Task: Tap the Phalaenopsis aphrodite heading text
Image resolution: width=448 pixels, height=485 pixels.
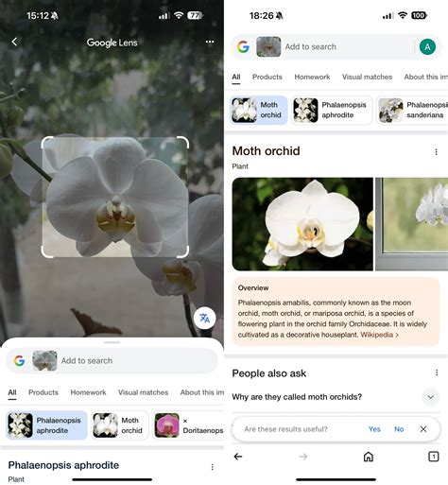Action: point(63,465)
